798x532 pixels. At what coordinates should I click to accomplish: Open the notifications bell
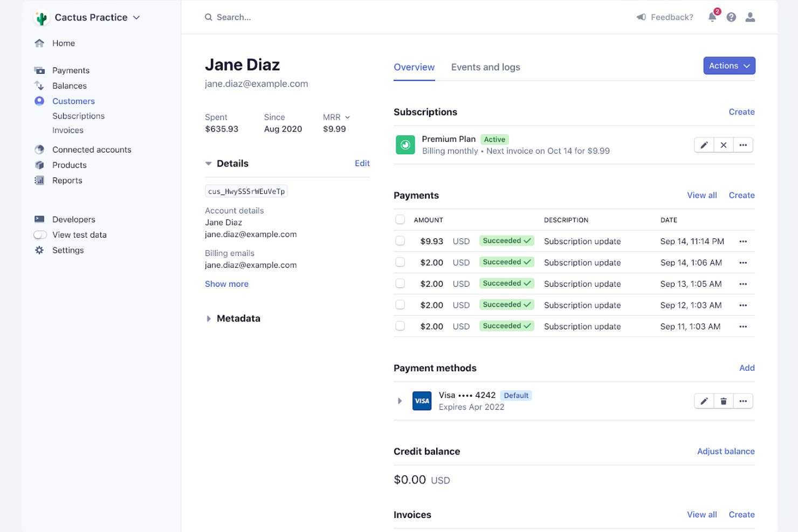713,17
